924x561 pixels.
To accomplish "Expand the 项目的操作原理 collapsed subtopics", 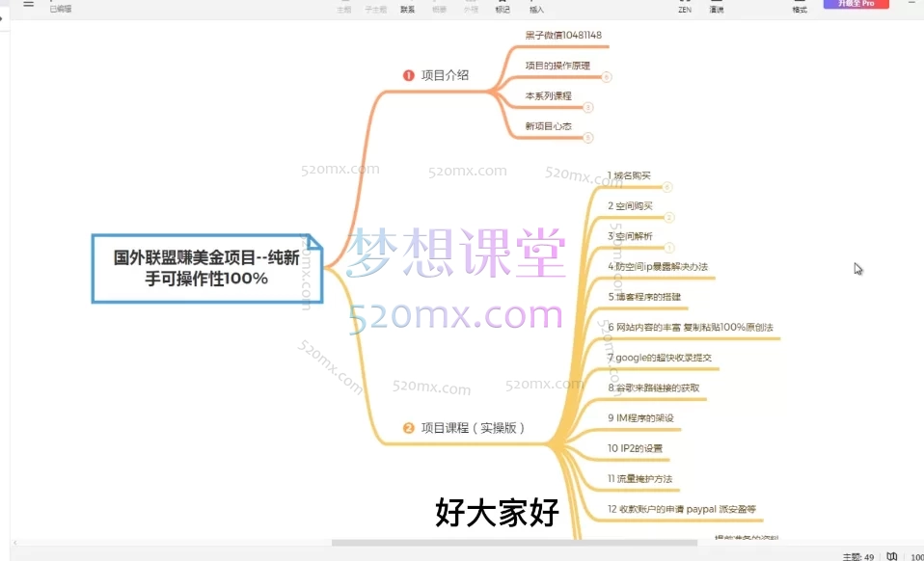I will coord(606,77).
